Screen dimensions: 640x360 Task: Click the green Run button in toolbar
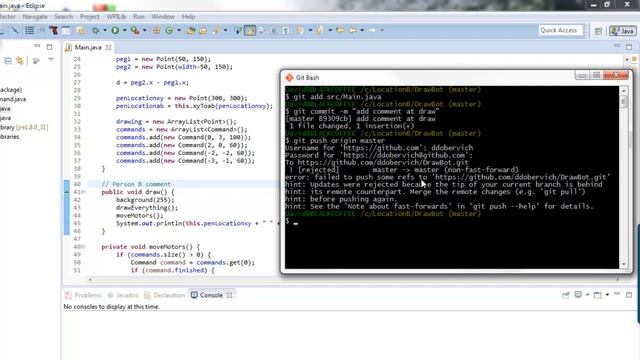(x=115, y=30)
